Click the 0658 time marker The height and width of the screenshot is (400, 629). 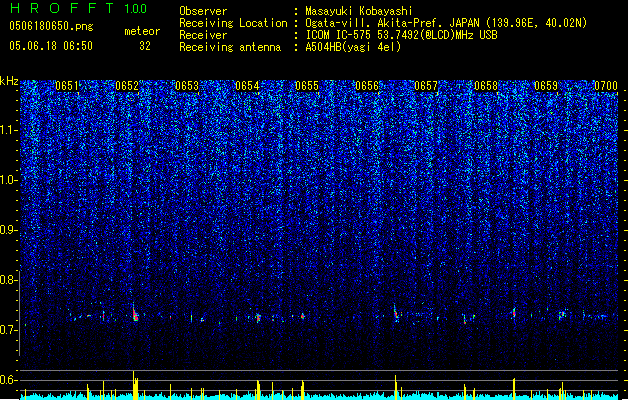point(486,86)
